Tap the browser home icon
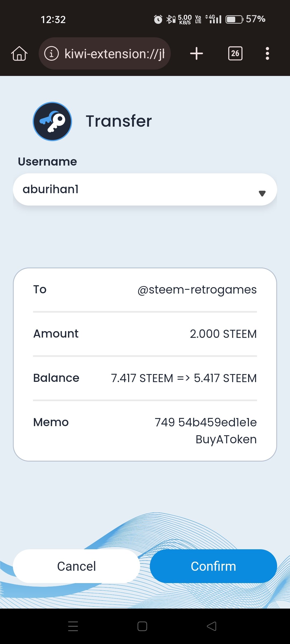Viewport: 290px width, 644px height. (19, 53)
